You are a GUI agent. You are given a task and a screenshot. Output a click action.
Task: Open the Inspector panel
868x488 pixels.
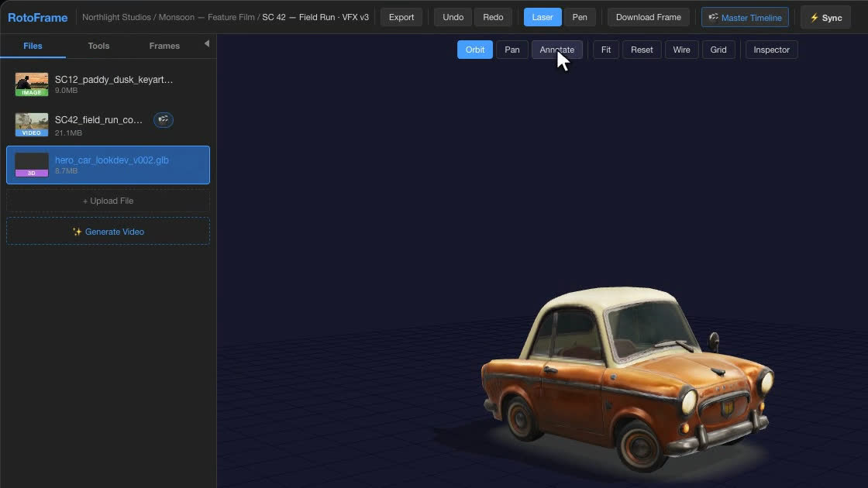point(771,50)
